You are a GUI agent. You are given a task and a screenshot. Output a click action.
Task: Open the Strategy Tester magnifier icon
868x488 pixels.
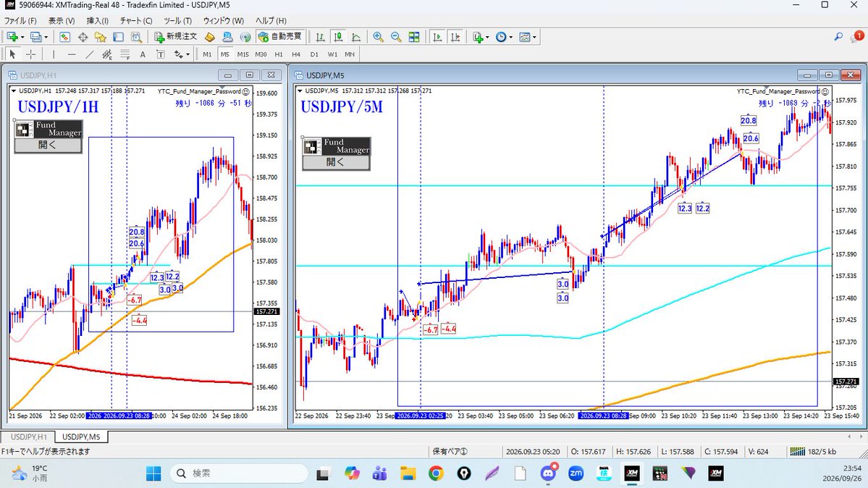coord(136,37)
